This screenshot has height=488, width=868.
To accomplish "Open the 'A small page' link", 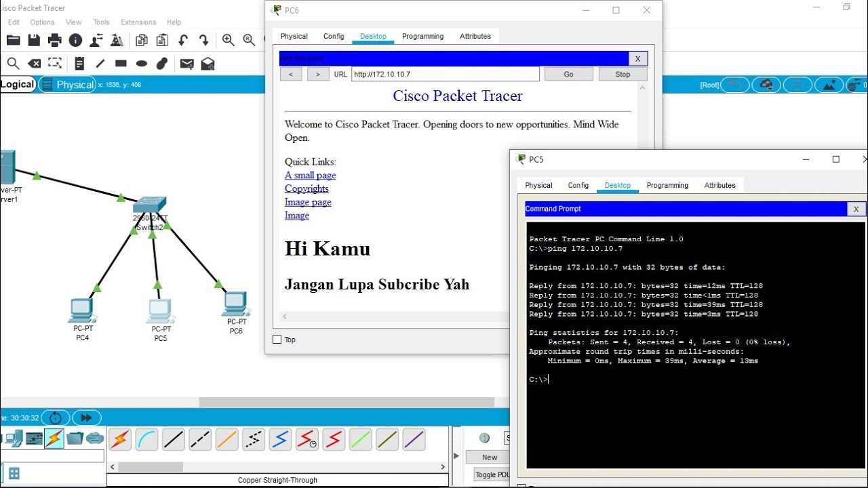I will [x=311, y=176].
